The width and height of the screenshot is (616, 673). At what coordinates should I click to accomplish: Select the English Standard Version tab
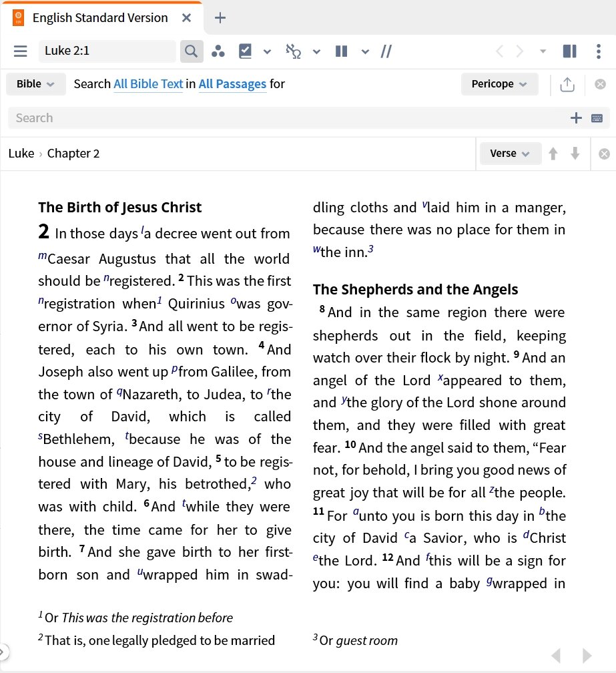click(x=100, y=18)
